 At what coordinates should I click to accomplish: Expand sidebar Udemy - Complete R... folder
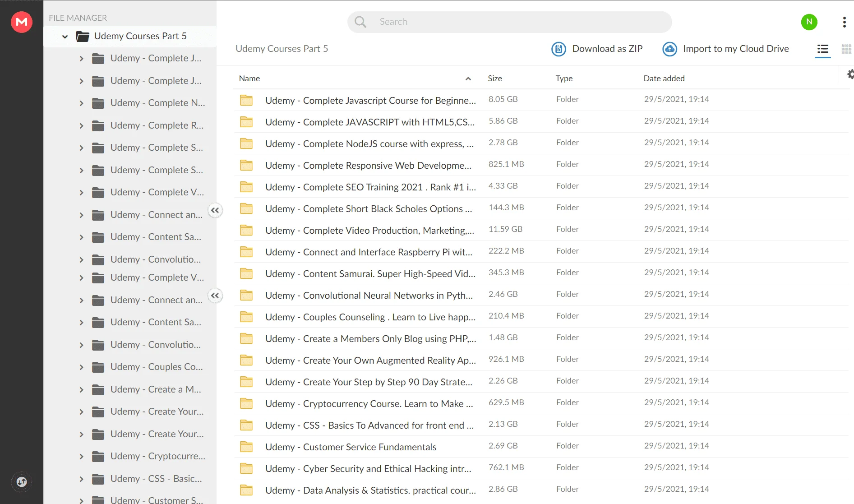[81, 125]
